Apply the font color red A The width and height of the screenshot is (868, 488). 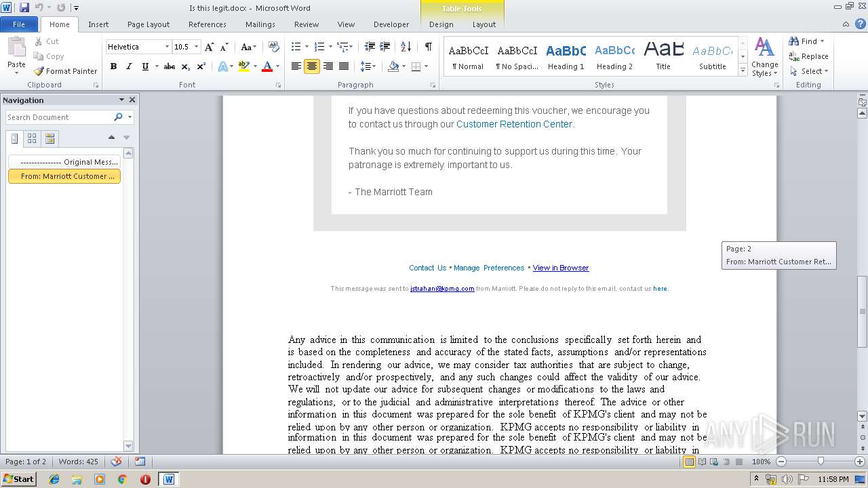[x=267, y=66]
